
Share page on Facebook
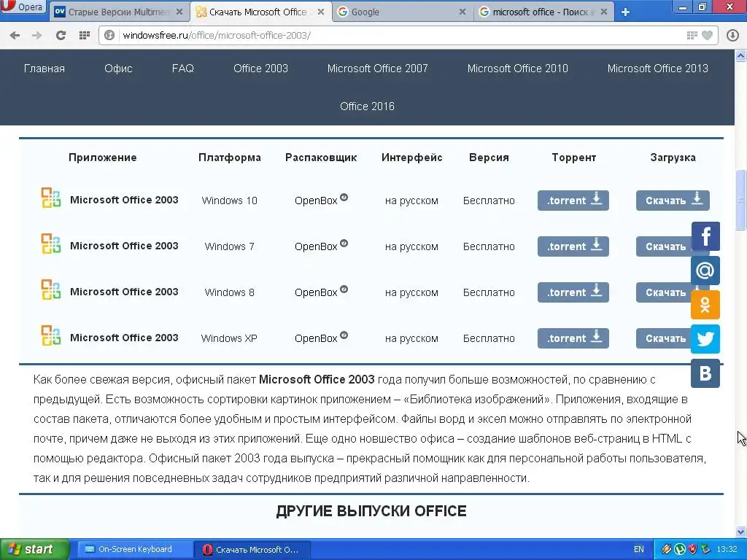point(705,236)
